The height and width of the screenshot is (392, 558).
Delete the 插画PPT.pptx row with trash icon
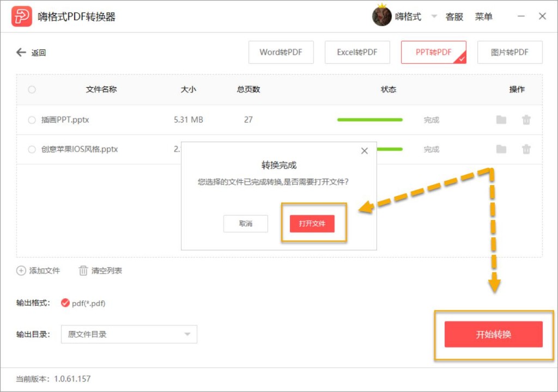click(526, 120)
